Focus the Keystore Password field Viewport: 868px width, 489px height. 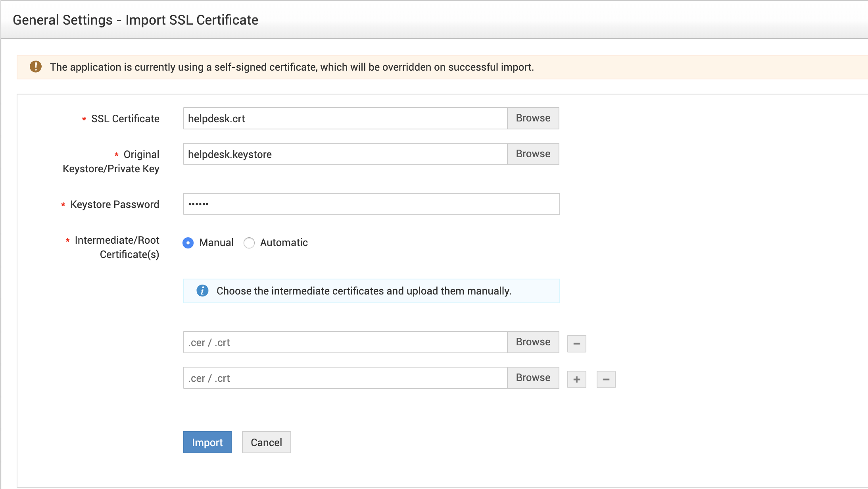[371, 204]
